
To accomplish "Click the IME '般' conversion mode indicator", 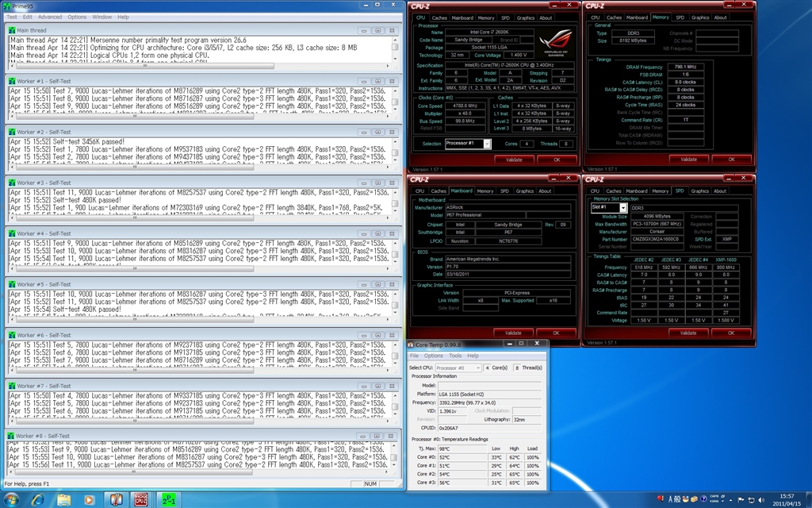I will click(x=677, y=499).
